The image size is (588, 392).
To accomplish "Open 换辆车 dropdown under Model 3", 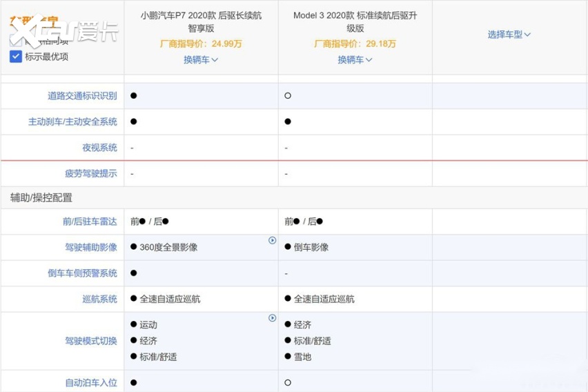I will (355, 60).
